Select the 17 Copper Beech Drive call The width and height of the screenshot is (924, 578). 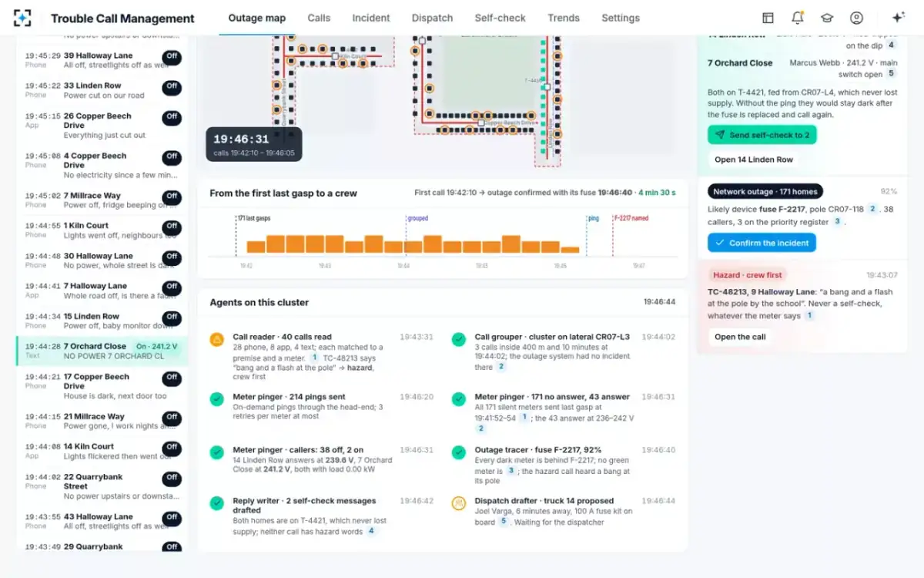point(101,386)
